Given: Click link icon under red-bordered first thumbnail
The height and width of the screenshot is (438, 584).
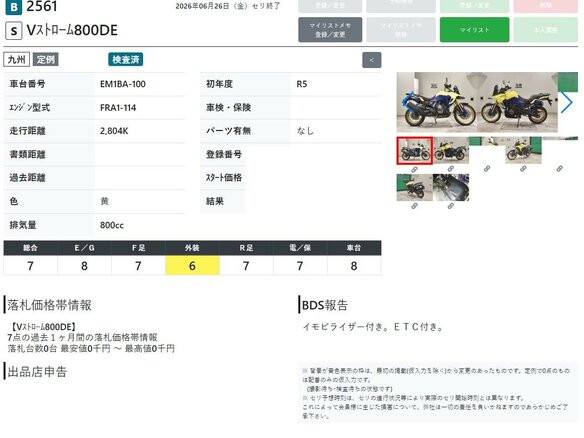Looking at the screenshot, I should 414,169.
